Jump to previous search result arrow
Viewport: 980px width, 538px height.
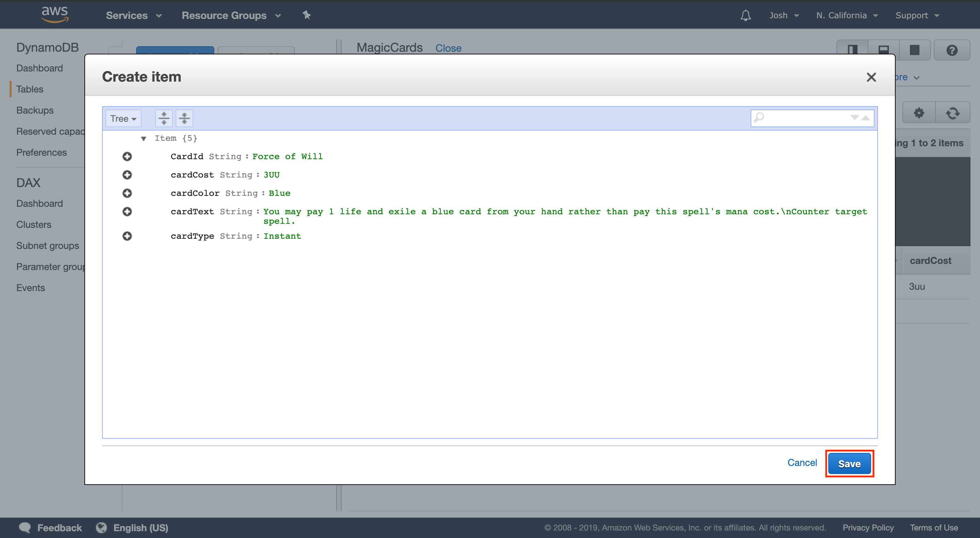[x=865, y=117]
